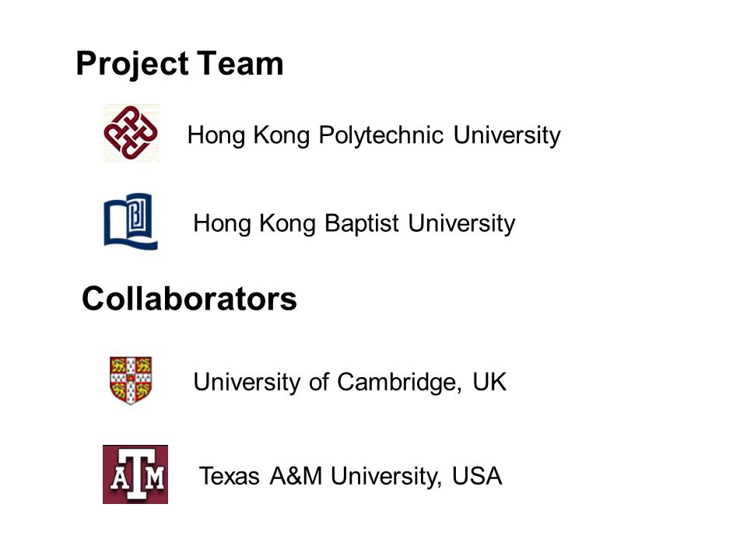Click the Hong Kong Polytechnic University logo
The width and height of the screenshot is (747, 560).
(x=132, y=133)
